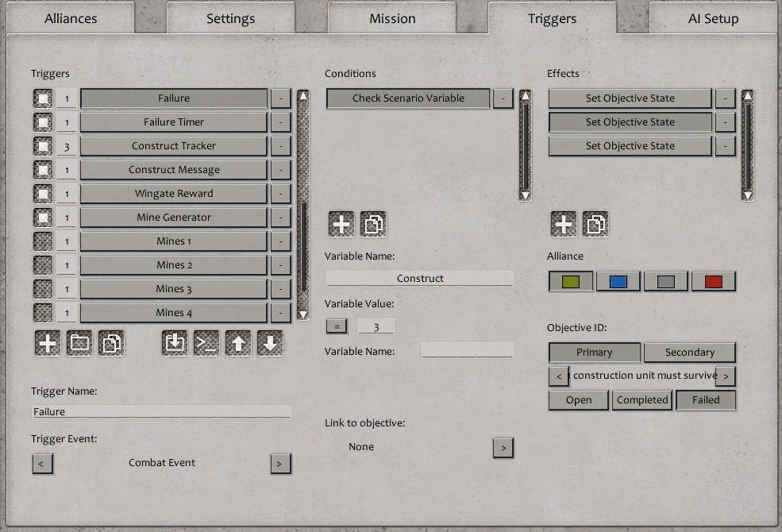Go to previous Trigger Event option
782x532 pixels.
[x=42, y=464]
